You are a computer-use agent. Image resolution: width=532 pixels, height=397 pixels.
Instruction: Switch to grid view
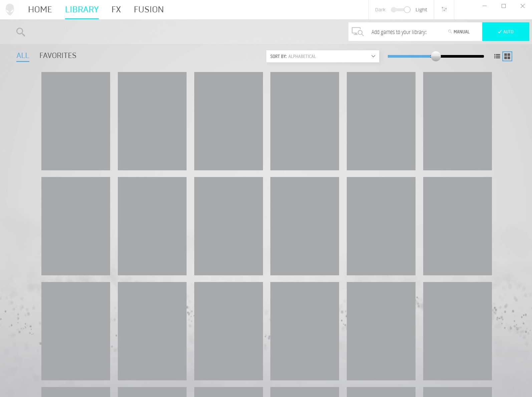pos(507,56)
